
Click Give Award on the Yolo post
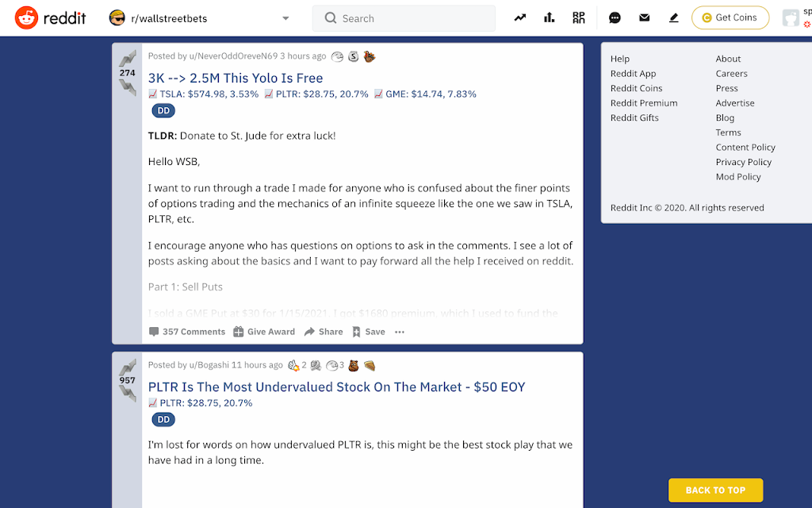coord(264,332)
